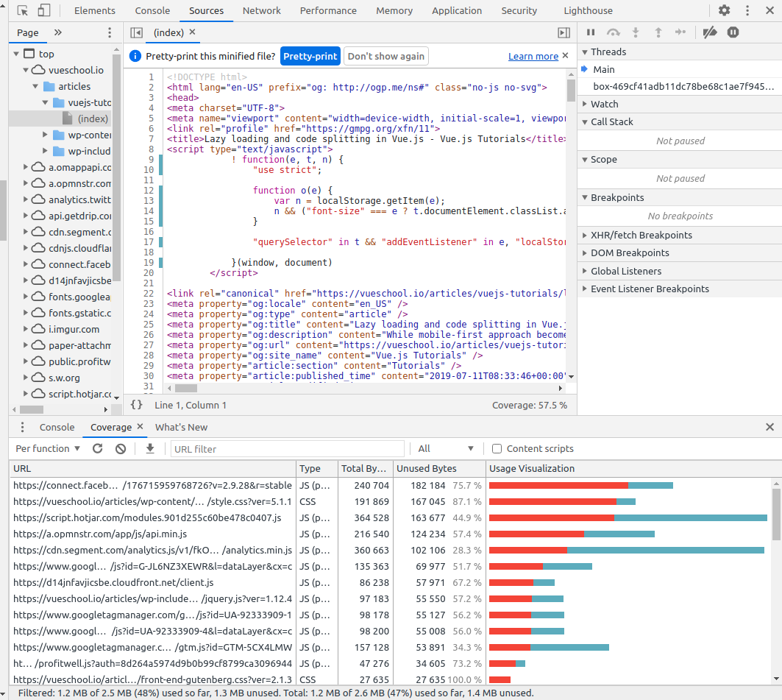
Task: Deactivate breakpoints icon
Action: 709,32
